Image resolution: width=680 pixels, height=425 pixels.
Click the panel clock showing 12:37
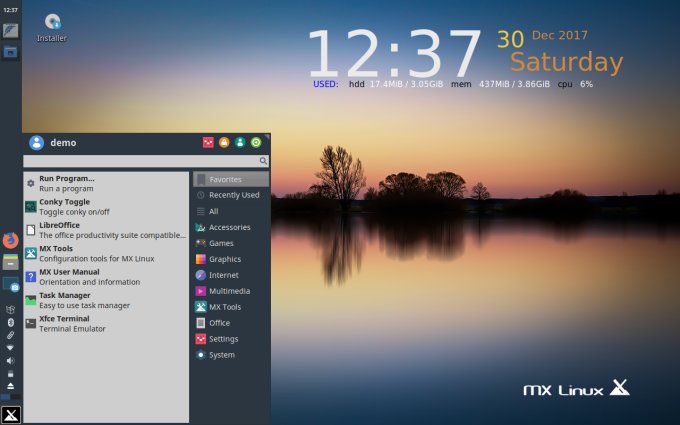coord(10,10)
